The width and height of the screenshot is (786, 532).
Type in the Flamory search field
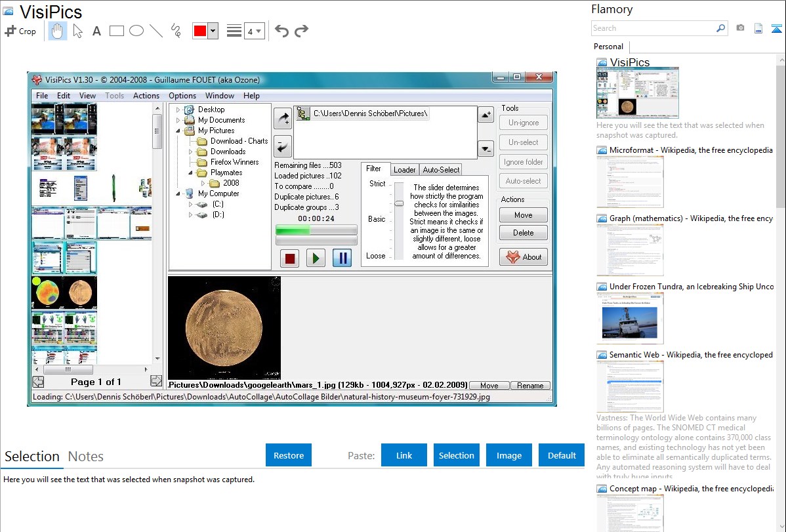pyautogui.click(x=653, y=28)
